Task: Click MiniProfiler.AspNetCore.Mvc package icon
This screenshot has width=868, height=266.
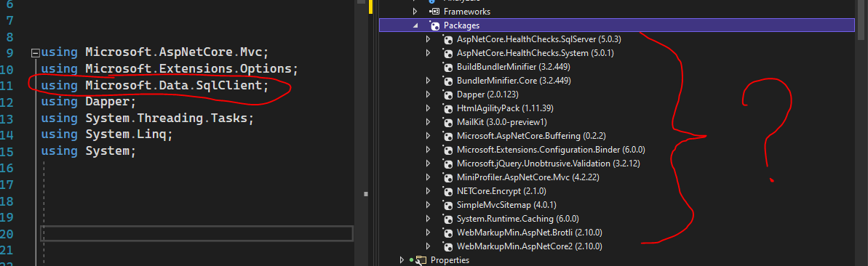Action: coord(448,177)
